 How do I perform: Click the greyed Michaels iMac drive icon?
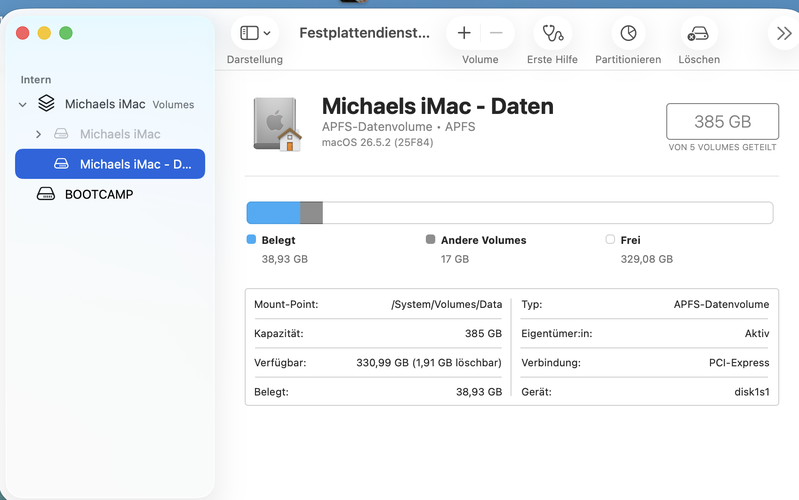(x=61, y=134)
